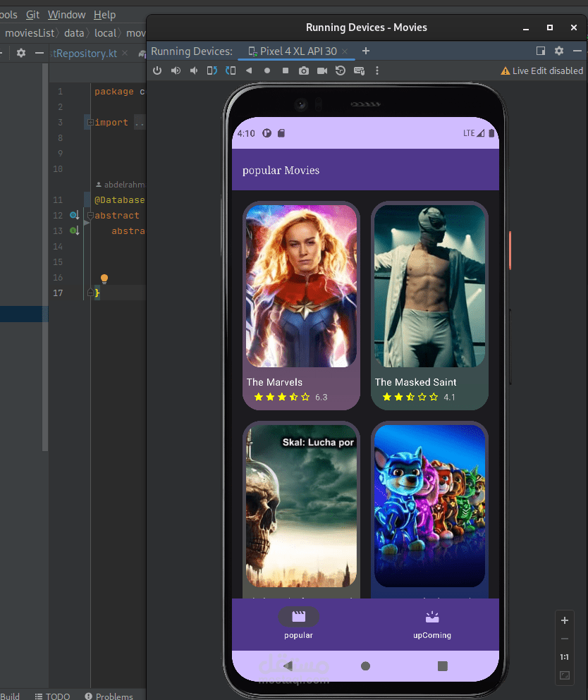Open The Masked Saint movie poster
Image resolution: width=588 pixels, height=700 pixels.
[x=429, y=286]
